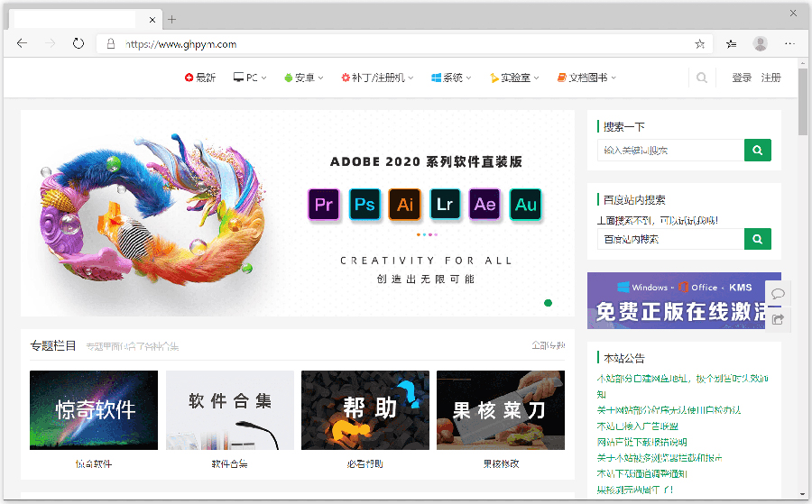
Task: Open a new browser tab
Action: click(x=172, y=19)
